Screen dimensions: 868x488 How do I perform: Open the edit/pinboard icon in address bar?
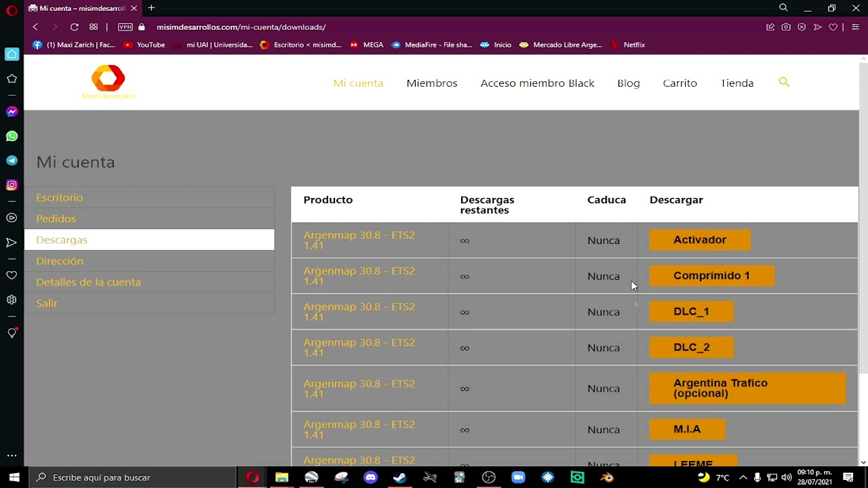click(x=770, y=27)
